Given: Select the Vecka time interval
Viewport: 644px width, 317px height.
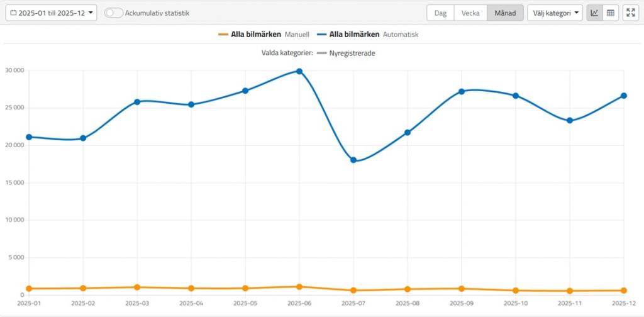Looking at the screenshot, I should [x=470, y=13].
